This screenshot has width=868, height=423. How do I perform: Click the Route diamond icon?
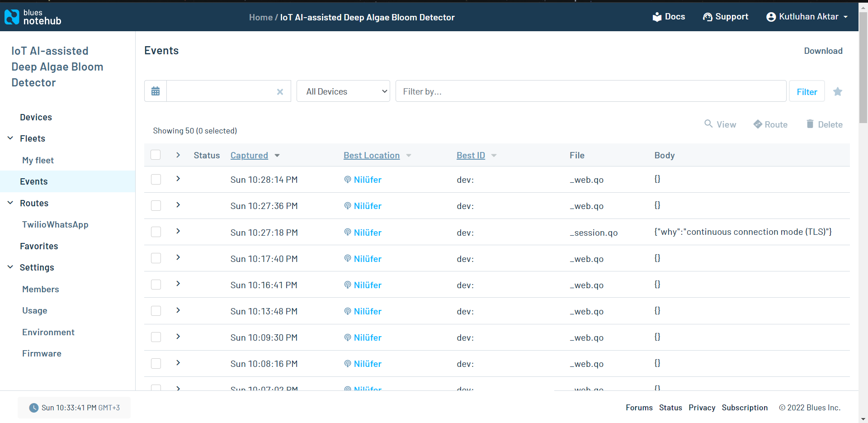(x=758, y=124)
